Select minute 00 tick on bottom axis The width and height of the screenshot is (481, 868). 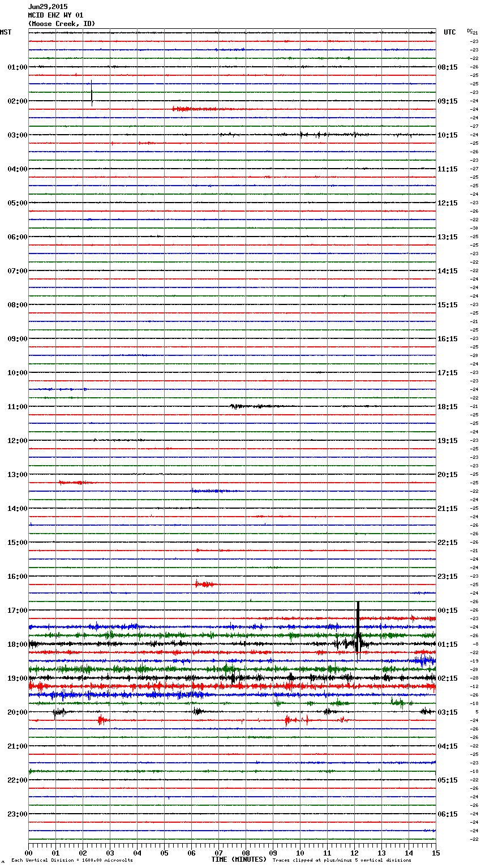pyautogui.click(x=29, y=853)
